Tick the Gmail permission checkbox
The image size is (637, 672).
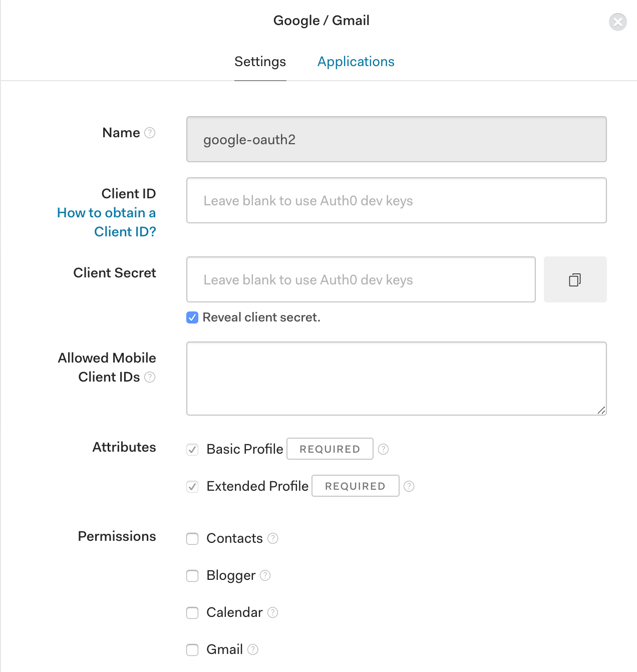pos(192,650)
